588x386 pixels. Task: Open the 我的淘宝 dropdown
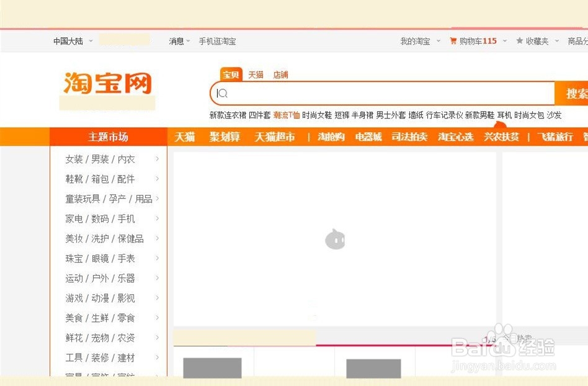439,41
